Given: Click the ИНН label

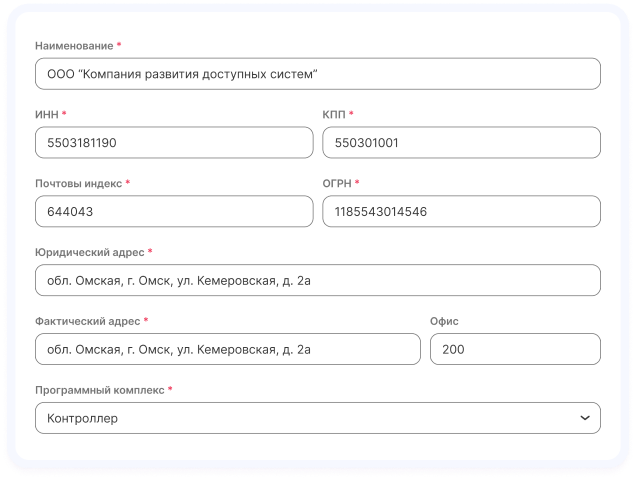Looking at the screenshot, I should pyautogui.click(x=46, y=115).
